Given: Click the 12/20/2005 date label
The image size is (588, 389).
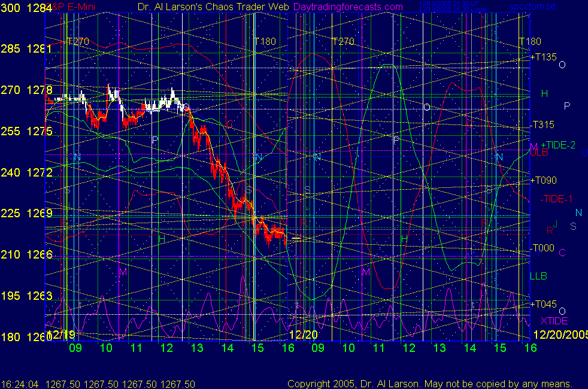Looking at the screenshot, I should [x=560, y=335].
